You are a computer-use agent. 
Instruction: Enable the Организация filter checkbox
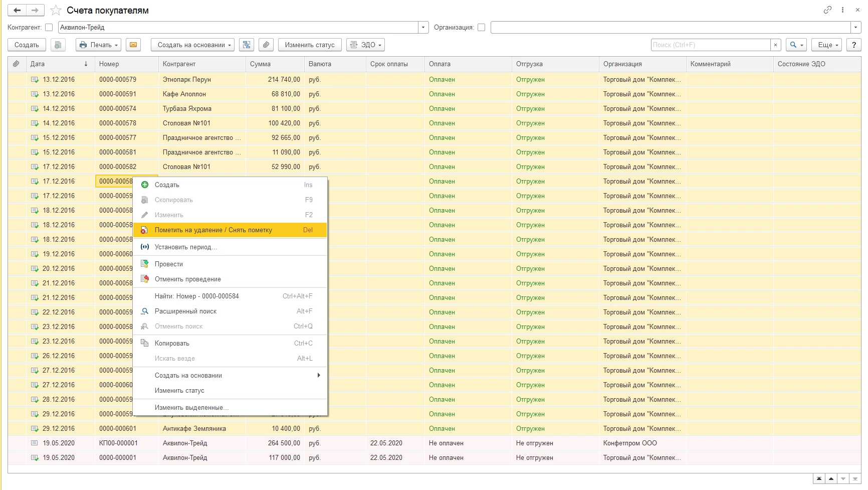point(481,28)
